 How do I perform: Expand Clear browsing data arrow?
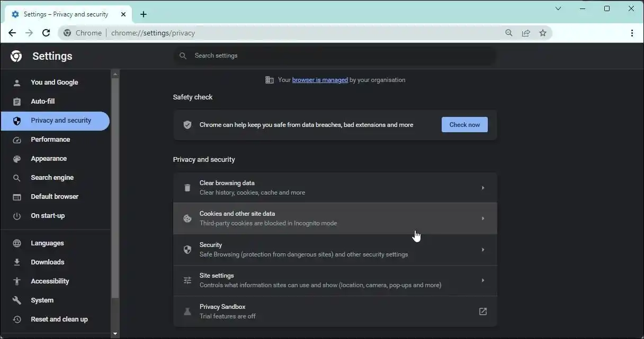483,188
